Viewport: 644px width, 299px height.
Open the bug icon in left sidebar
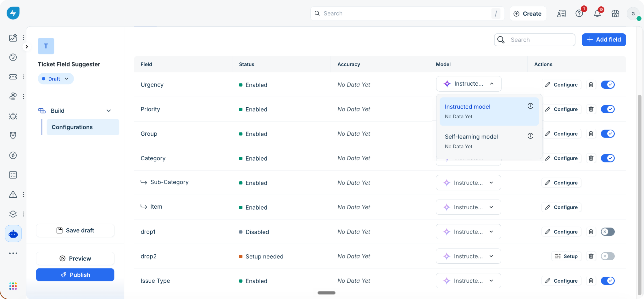tap(13, 116)
